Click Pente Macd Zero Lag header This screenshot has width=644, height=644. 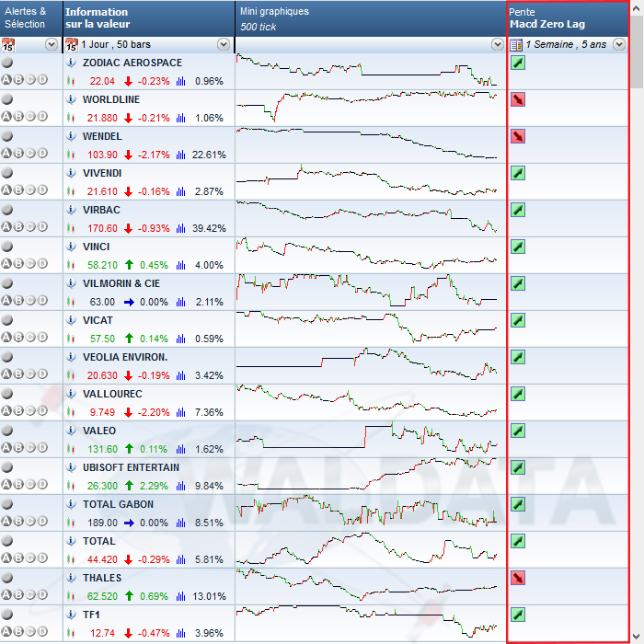click(x=569, y=18)
